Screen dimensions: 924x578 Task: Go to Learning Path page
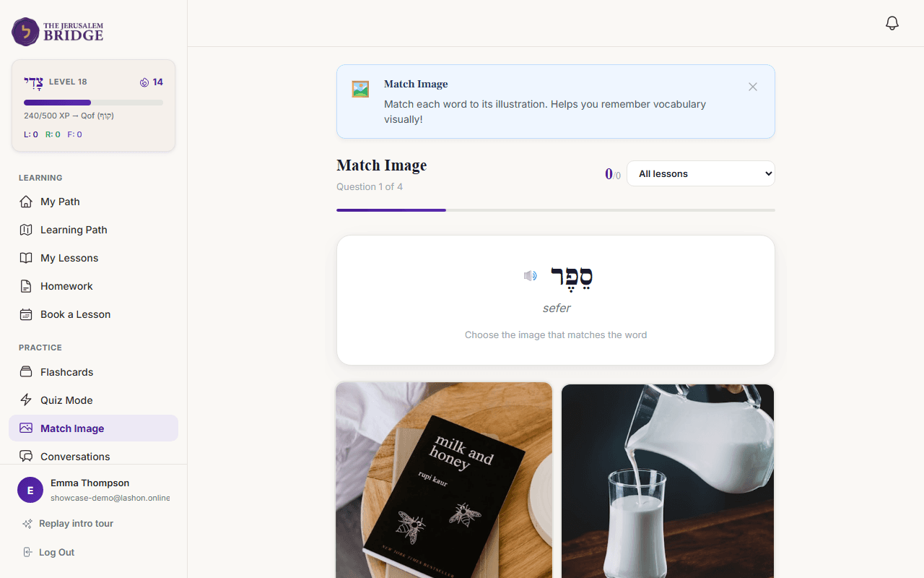(74, 230)
